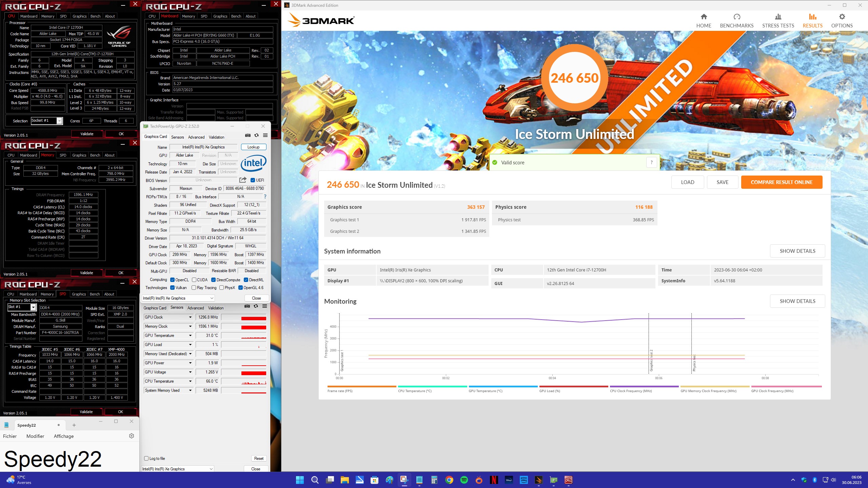Click the Bus Interface question mark in GPU-Z
Viewport: 868px width, 488px height.
coord(265,197)
